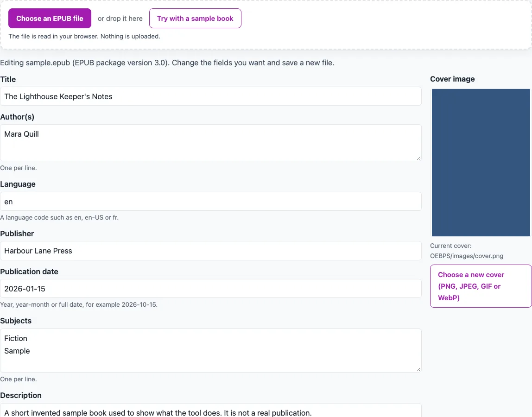Click the 'One per line.' hint below Author(s)
532x417 pixels.
coord(19,168)
